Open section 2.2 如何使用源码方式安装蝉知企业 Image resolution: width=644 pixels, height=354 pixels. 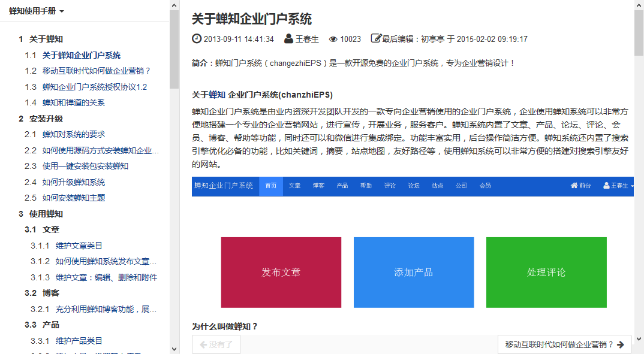101,150
